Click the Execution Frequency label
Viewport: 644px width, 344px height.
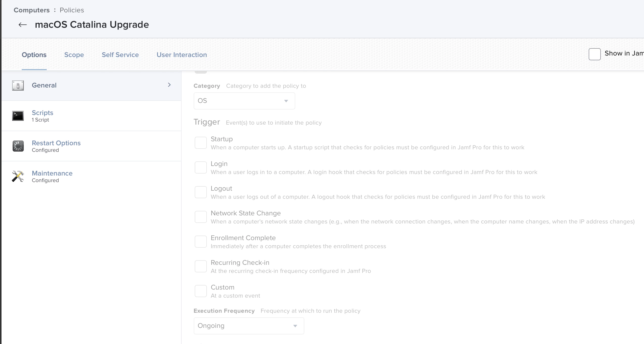click(224, 311)
